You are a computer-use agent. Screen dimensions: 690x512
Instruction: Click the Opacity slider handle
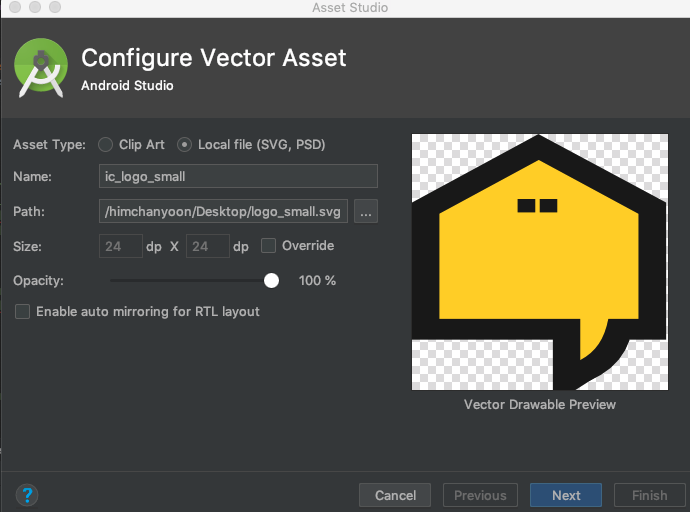(272, 280)
